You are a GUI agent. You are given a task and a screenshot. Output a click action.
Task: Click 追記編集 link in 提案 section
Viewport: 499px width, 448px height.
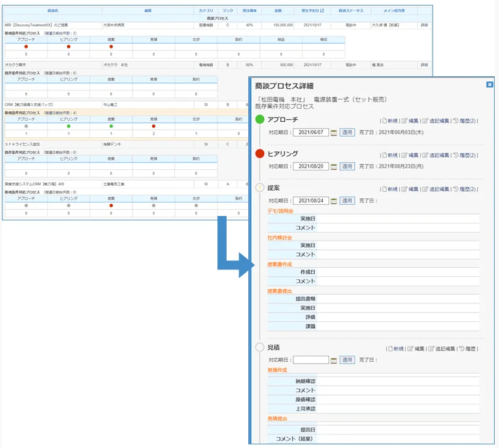click(439, 189)
